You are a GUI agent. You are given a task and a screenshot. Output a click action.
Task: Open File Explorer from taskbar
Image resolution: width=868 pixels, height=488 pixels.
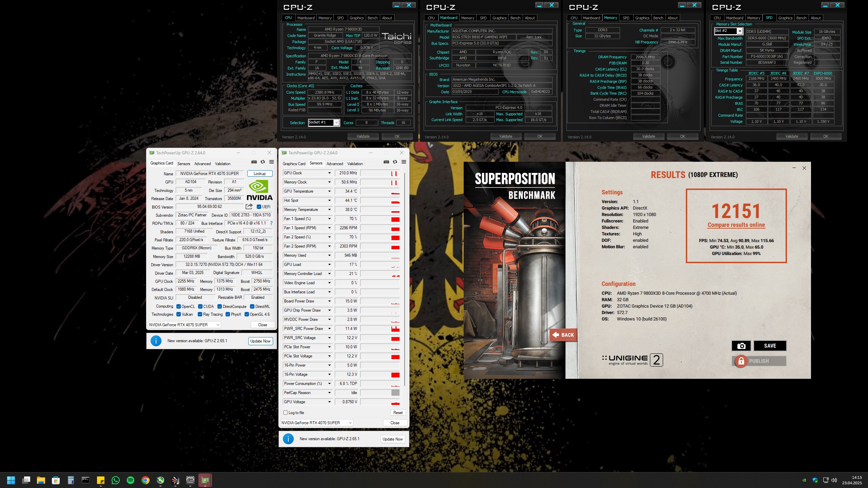[x=41, y=480]
